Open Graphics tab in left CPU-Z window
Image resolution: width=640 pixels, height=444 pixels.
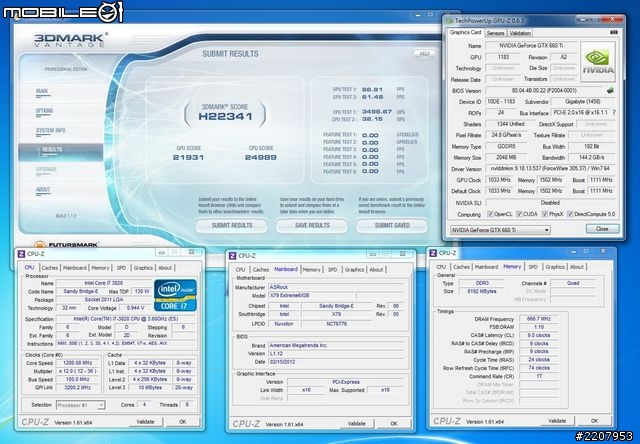pos(143,268)
